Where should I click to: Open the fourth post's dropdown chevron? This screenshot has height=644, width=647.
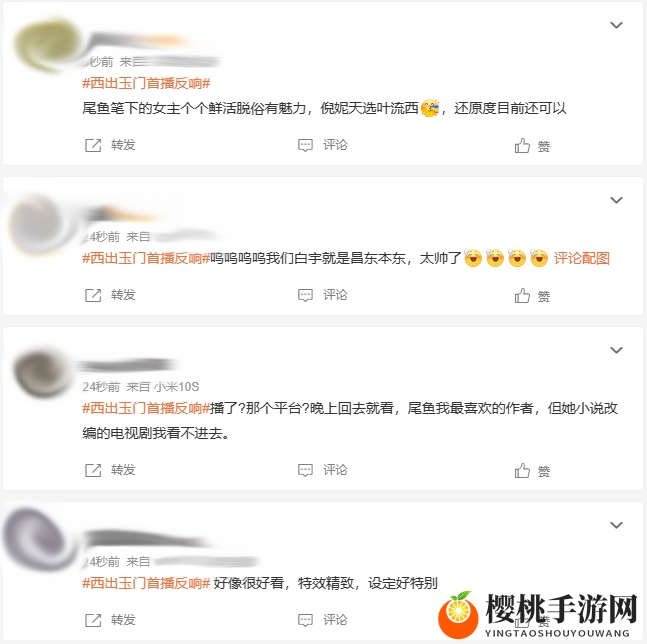coord(616,525)
